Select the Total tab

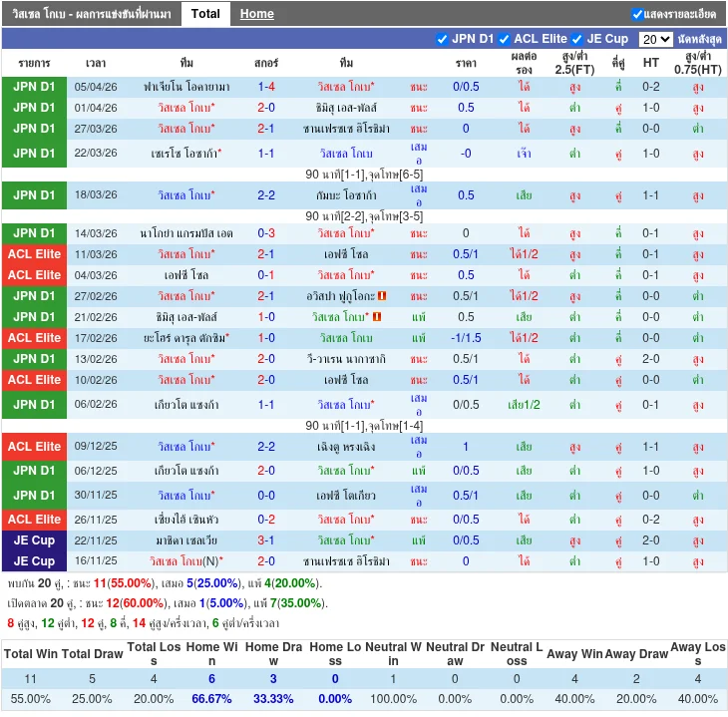[205, 14]
